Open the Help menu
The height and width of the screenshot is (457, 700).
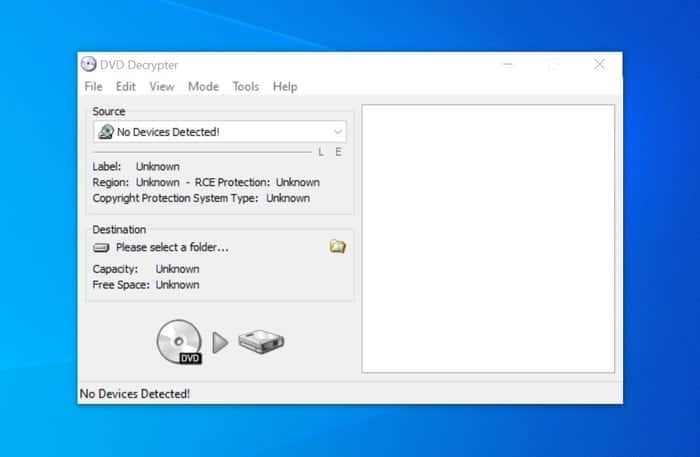tap(285, 87)
